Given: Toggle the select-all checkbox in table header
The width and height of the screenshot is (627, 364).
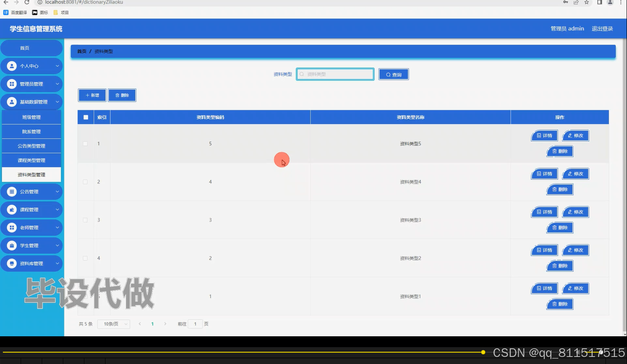Looking at the screenshot, I should (86, 117).
